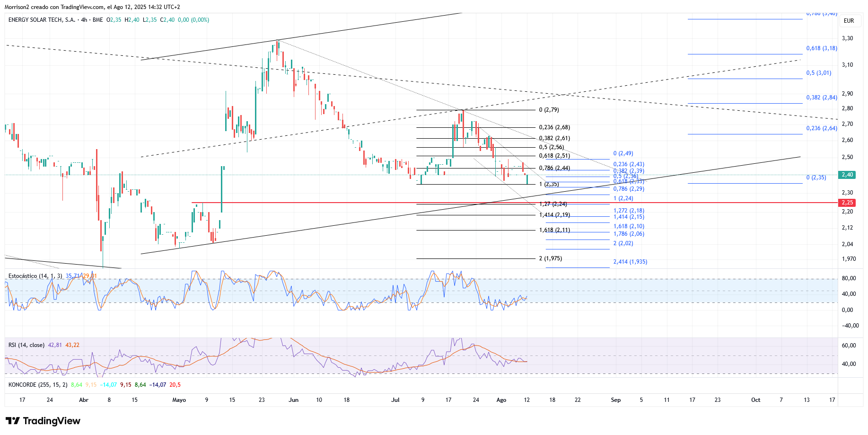Click the 3,30 value on price axis
The width and height of the screenshot is (868, 435).
click(x=847, y=38)
